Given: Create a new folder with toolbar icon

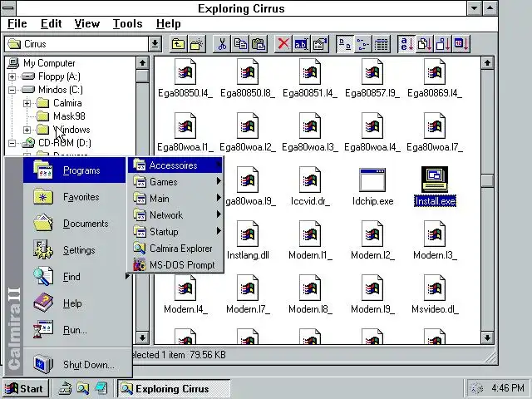Looking at the screenshot, I should point(197,44).
